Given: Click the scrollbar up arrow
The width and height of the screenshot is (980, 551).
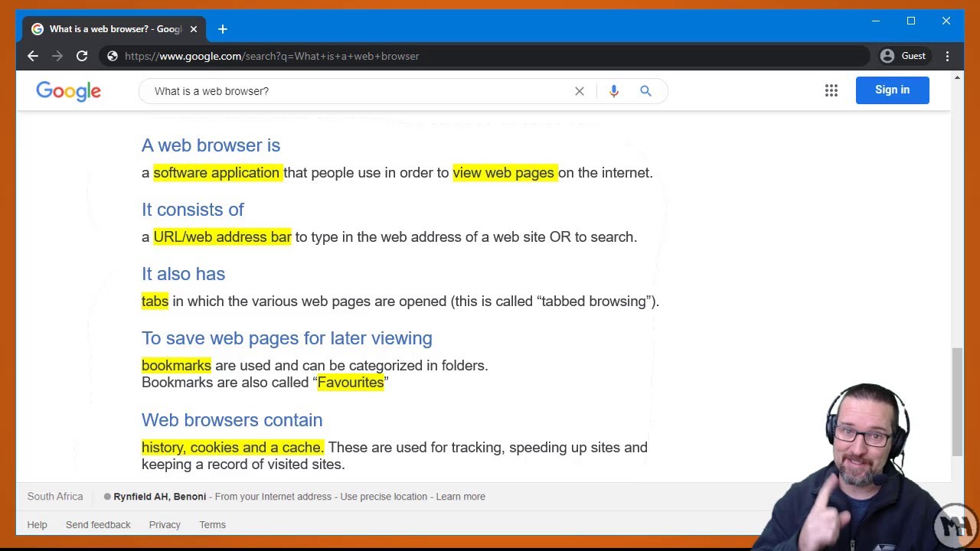Looking at the screenshot, I should coord(957,77).
